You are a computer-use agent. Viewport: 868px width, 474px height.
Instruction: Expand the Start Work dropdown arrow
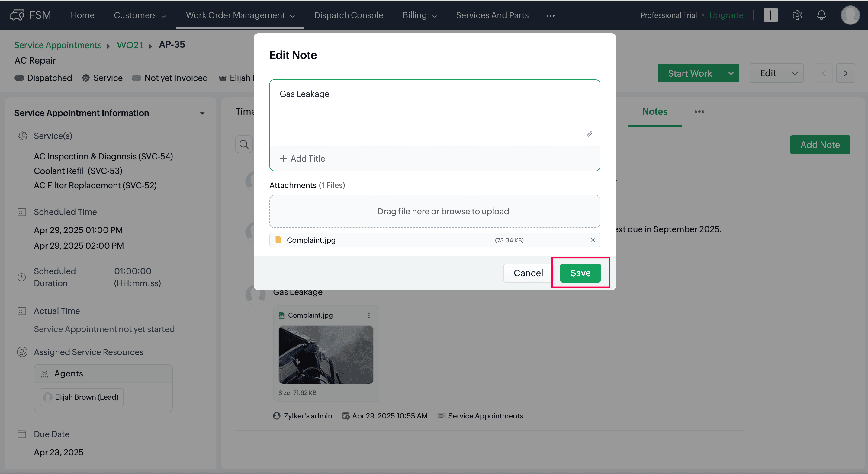pyautogui.click(x=731, y=73)
